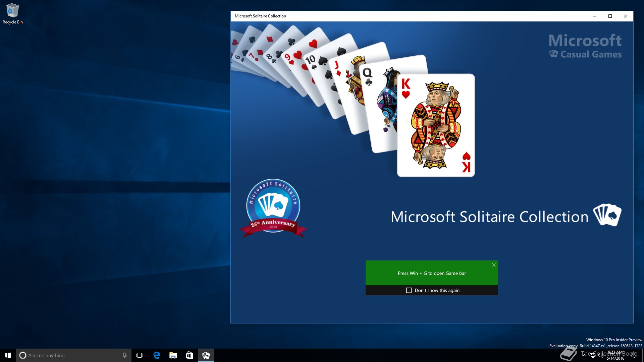The width and height of the screenshot is (644, 362).
Task: Expand the hidden system tray icons
Action: coord(585,355)
